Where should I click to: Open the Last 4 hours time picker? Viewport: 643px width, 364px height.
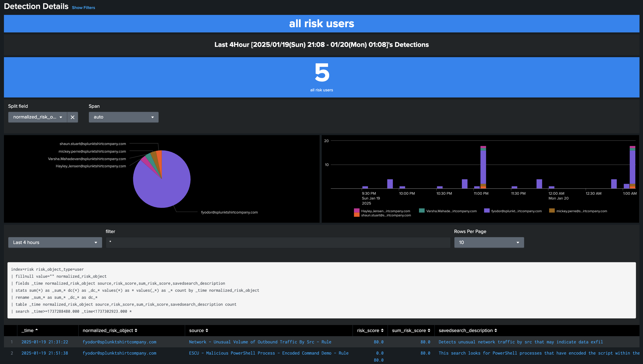point(55,242)
